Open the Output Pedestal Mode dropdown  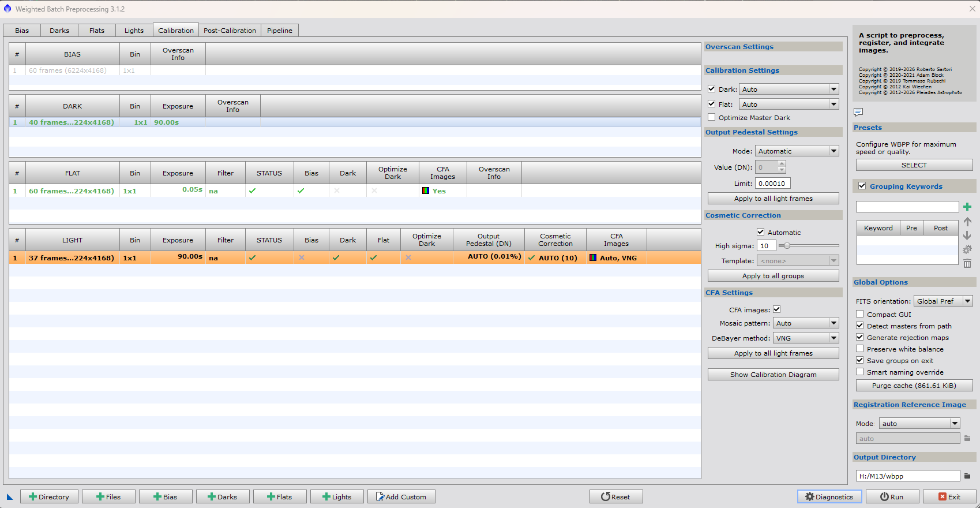797,151
